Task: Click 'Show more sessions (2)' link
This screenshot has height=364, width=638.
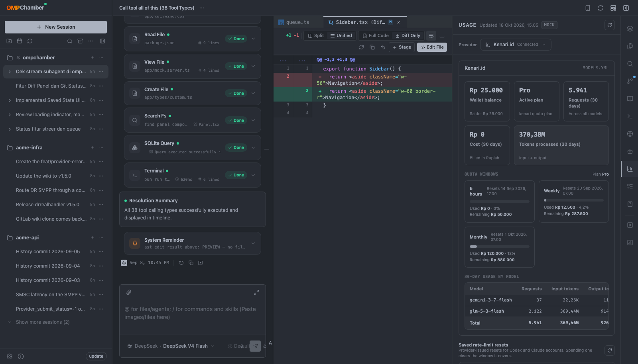Action: pos(43,322)
